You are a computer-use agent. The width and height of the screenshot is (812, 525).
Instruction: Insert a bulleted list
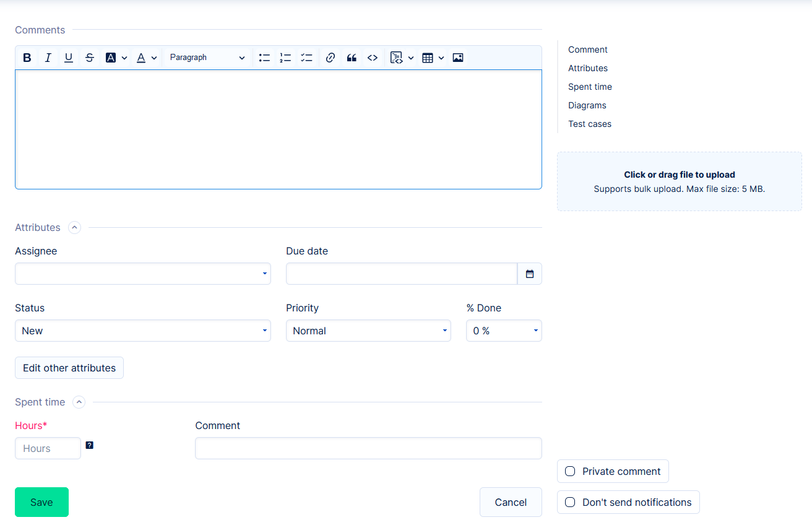(264, 58)
